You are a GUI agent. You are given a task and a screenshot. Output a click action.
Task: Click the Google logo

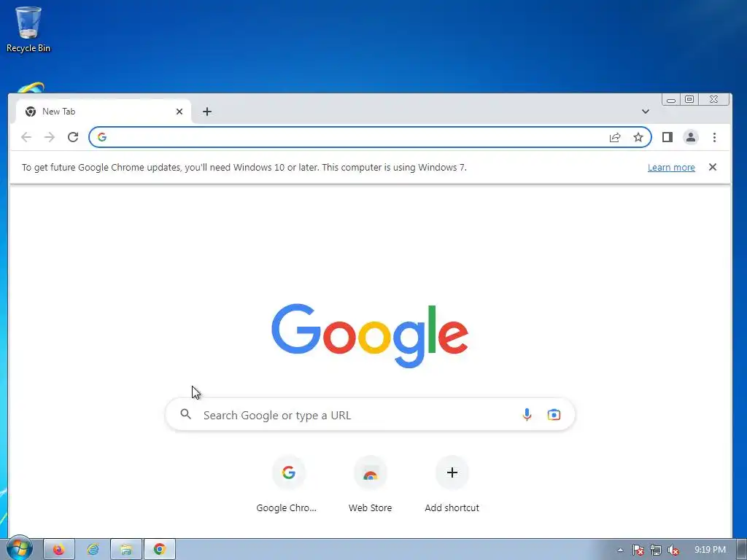pyautogui.click(x=370, y=335)
